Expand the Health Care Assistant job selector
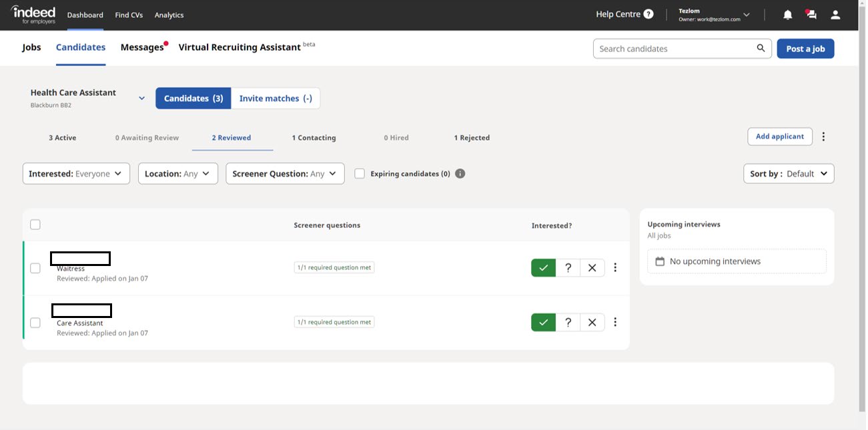 coord(141,98)
